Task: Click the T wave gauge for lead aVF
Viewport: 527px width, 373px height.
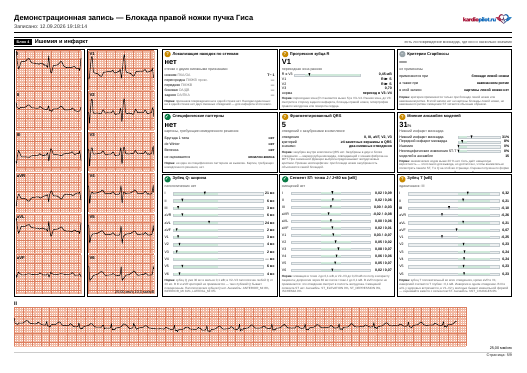Action: pos(454,230)
